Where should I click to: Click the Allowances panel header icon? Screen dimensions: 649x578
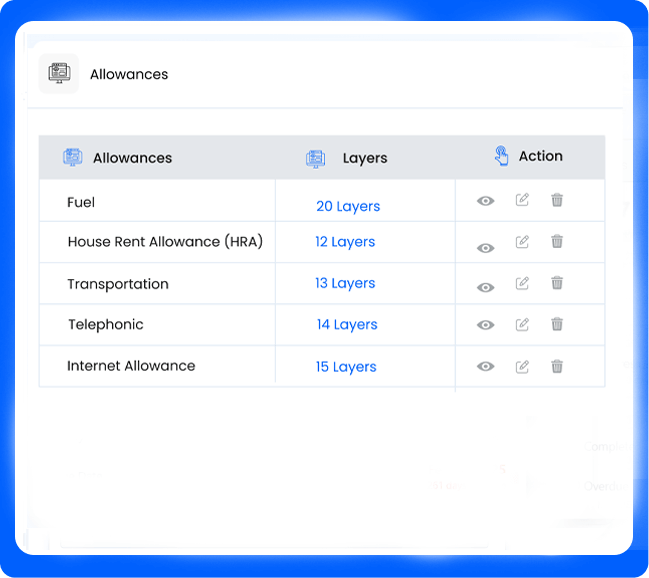[x=58, y=74]
